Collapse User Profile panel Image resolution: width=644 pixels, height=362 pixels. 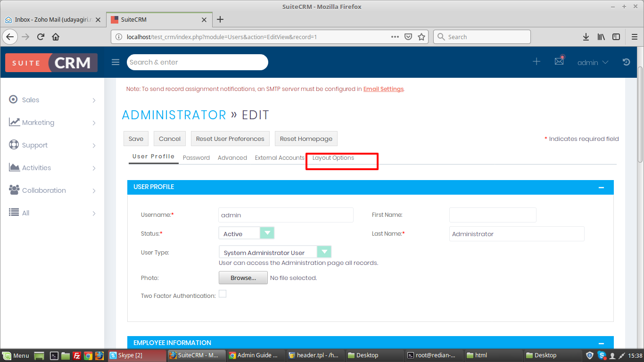601,187
